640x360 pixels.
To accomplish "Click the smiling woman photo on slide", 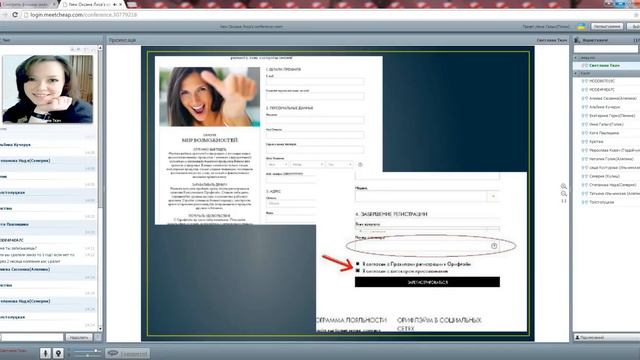I will [209, 97].
